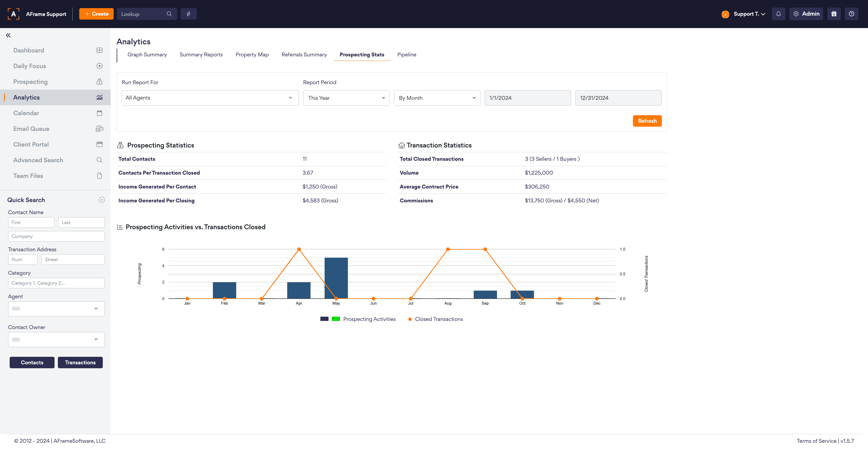Click the lightning bolt quick action icon
This screenshot has width=868, height=453.
188,14
